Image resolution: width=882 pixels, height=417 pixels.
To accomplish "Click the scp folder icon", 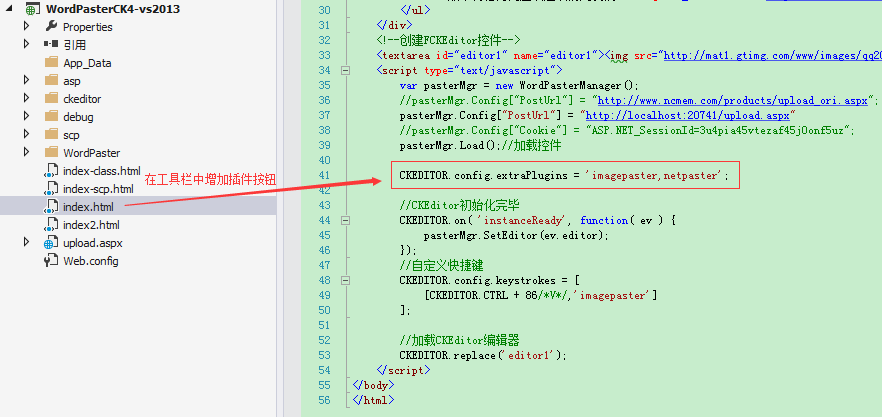I will click(51, 134).
